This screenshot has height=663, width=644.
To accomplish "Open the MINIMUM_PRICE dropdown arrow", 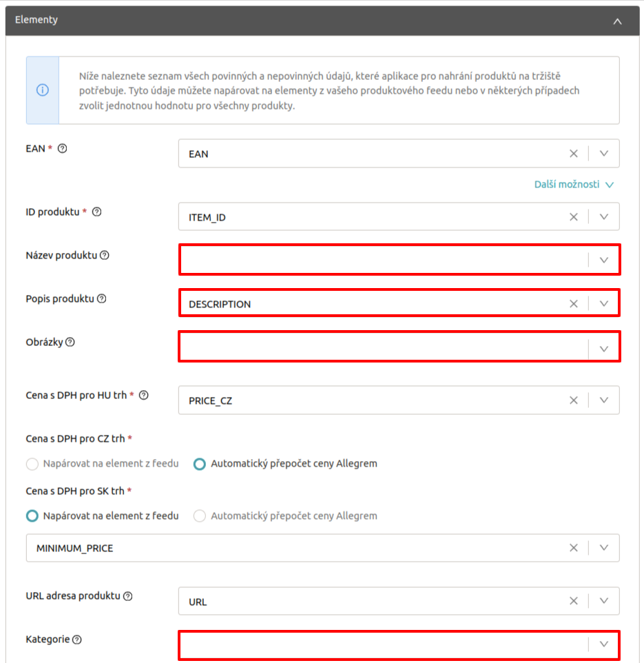I will pos(604,548).
